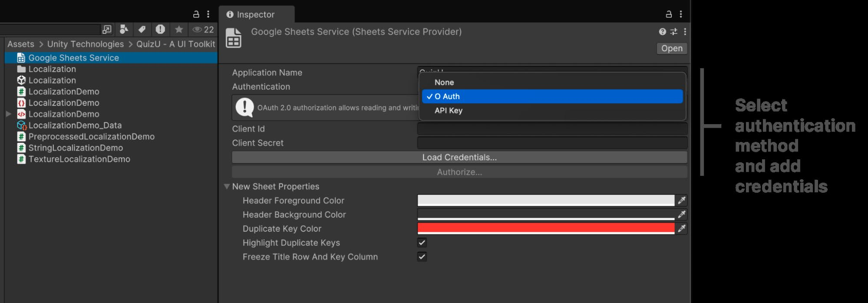Viewport: 868px width, 303px height.
Task: Choose API Key in the Authentication dropdown
Action: tap(552, 111)
